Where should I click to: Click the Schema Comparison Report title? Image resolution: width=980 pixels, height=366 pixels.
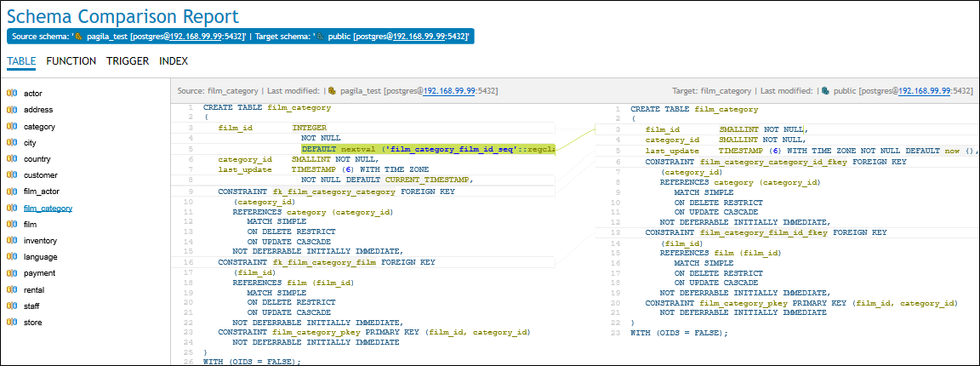pos(123,14)
